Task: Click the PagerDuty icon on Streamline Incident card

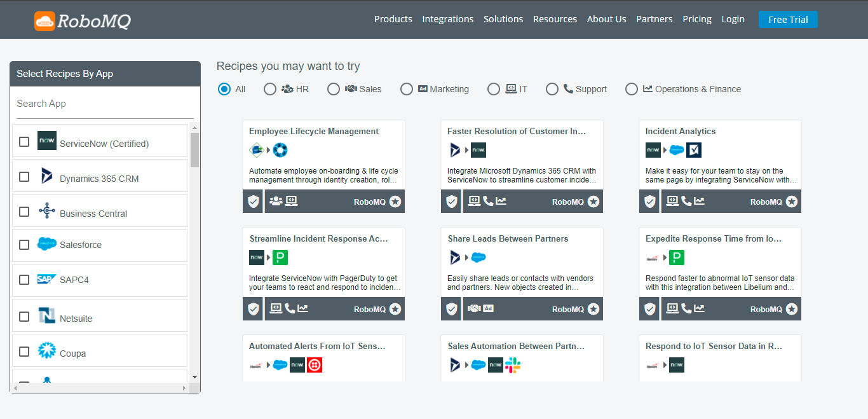Action: pos(280,258)
